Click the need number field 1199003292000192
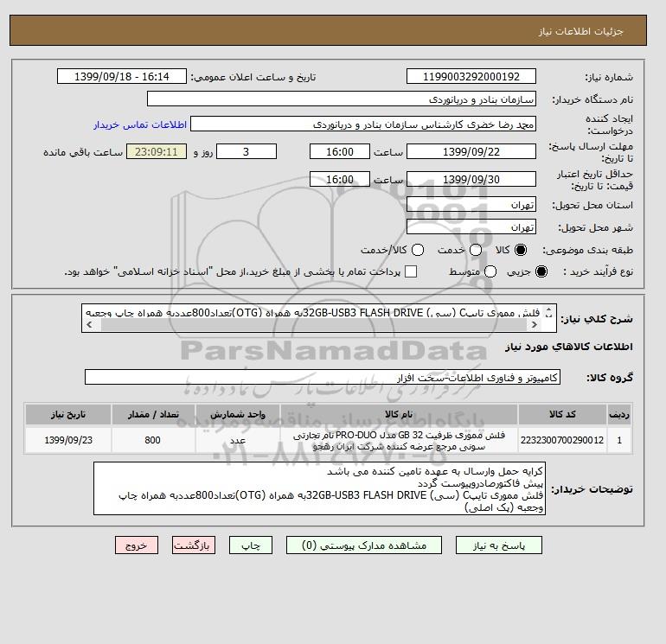666x644 pixels. (x=471, y=76)
